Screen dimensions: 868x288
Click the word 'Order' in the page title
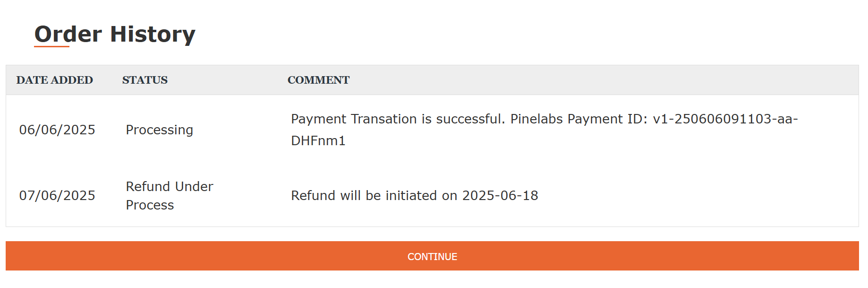pyautogui.click(x=68, y=35)
